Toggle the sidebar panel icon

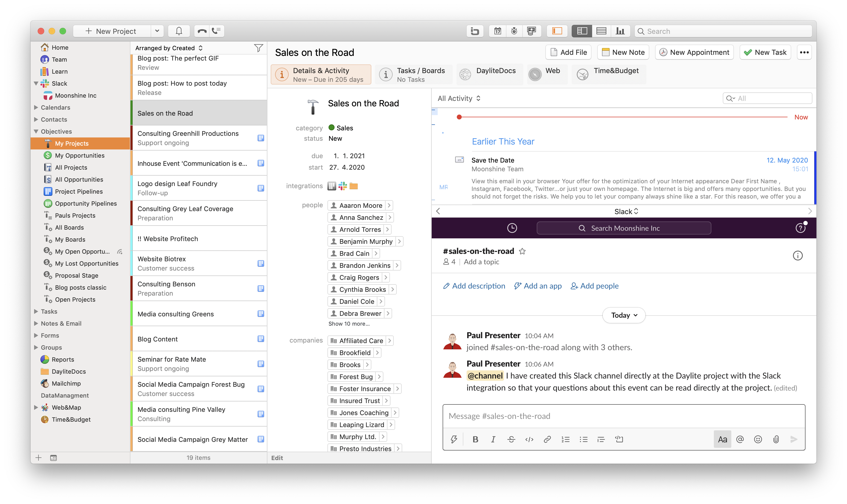557,31
